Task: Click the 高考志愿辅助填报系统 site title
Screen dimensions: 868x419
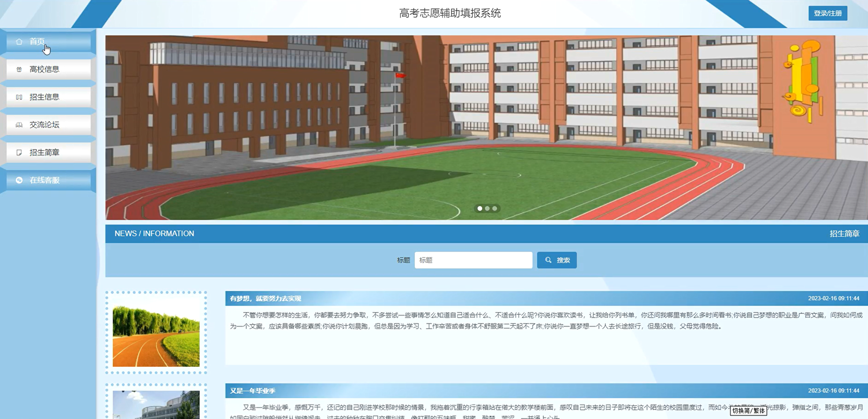Action: [450, 14]
